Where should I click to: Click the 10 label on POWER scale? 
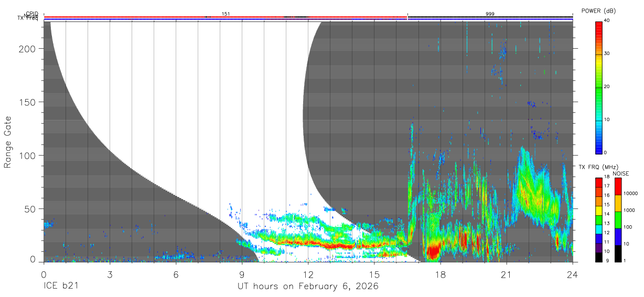pyautogui.click(x=607, y=120)
